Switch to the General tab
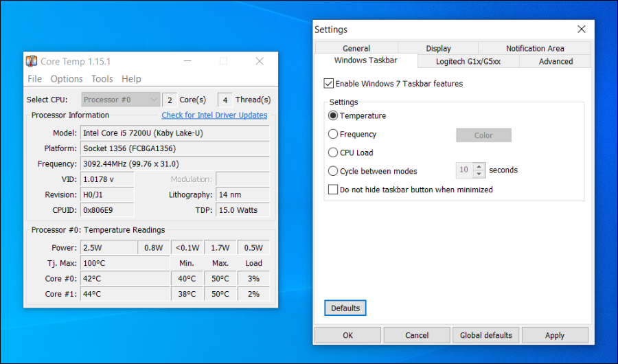Screen dimensions: 618x364 click(x=356, y=48)
